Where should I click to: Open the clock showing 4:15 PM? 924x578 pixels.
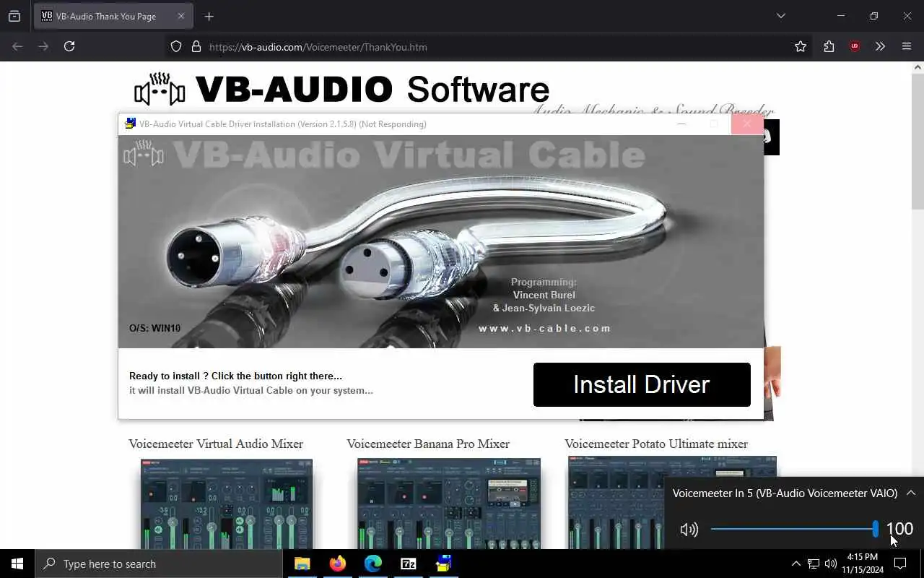863,564
